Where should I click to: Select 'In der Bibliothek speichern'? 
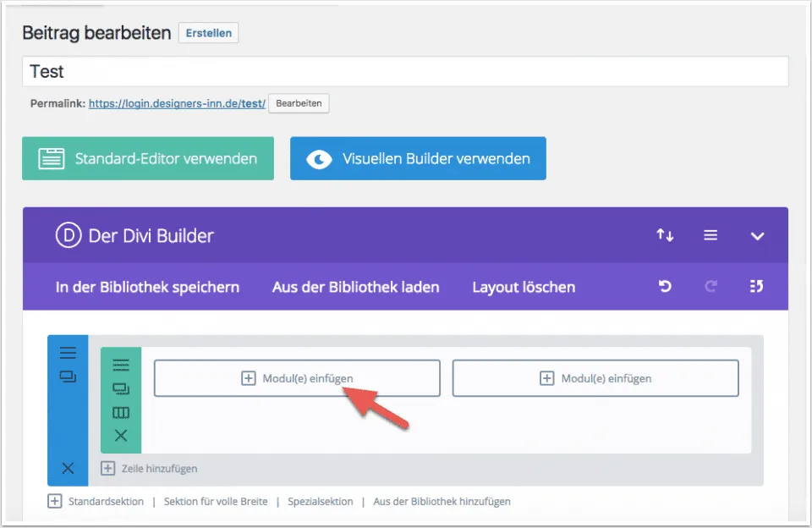point(147,287)
